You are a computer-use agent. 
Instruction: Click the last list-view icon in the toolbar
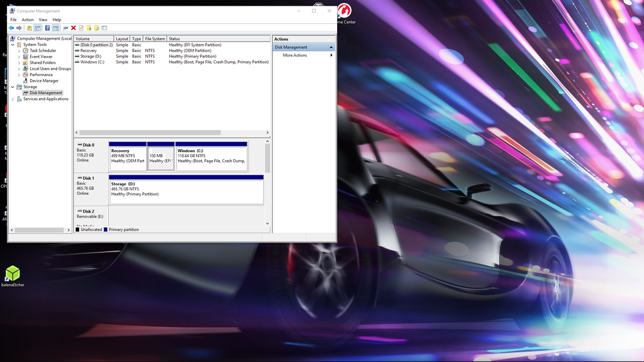coord(104,28)
